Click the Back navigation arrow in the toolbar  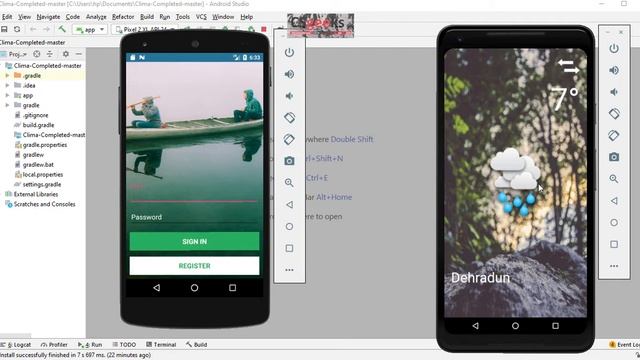pos(33,29)
